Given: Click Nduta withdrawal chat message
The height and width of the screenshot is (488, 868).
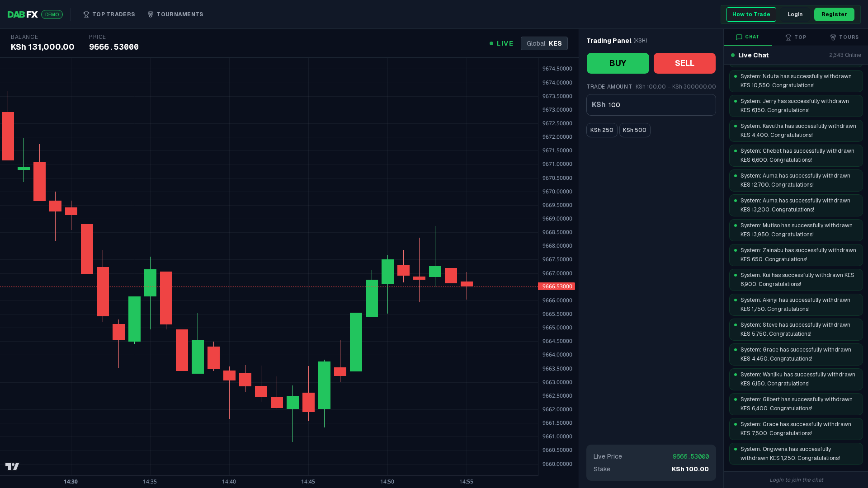Looking at the screenshot, I should (796, 81).
